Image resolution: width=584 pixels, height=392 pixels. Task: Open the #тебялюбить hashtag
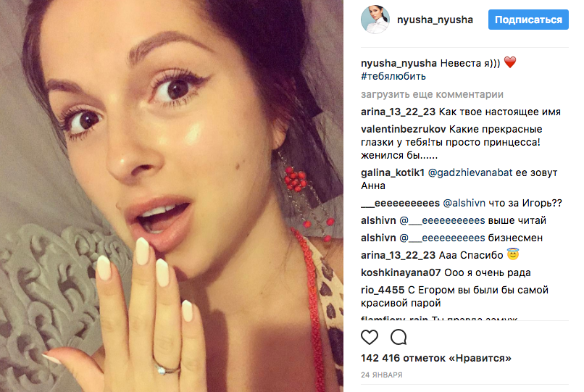pyautogui.click(x=393, y=76)
